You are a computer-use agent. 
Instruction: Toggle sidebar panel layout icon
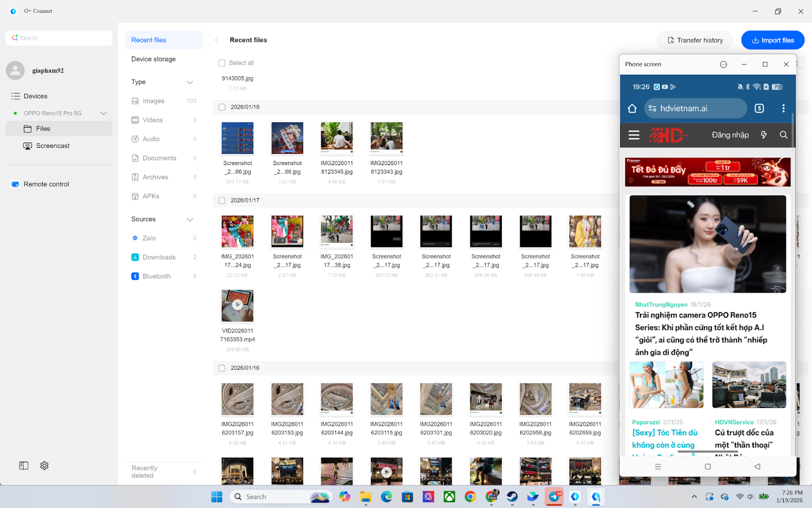pyautogui.click(x=24, y=465)
